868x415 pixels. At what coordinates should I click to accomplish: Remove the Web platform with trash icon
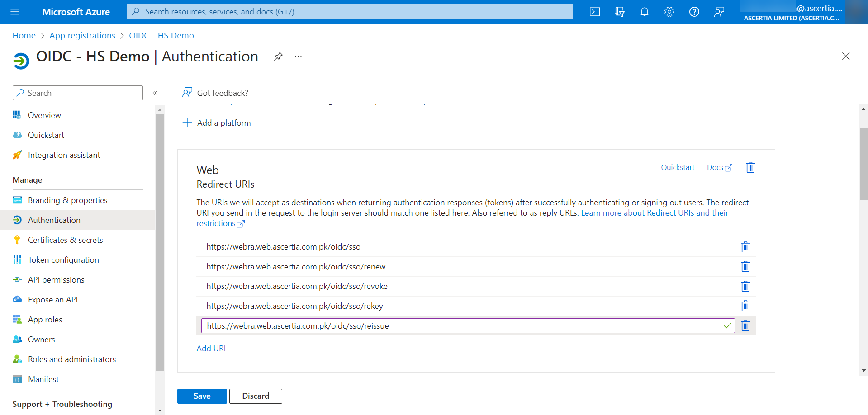click(750, 168)
